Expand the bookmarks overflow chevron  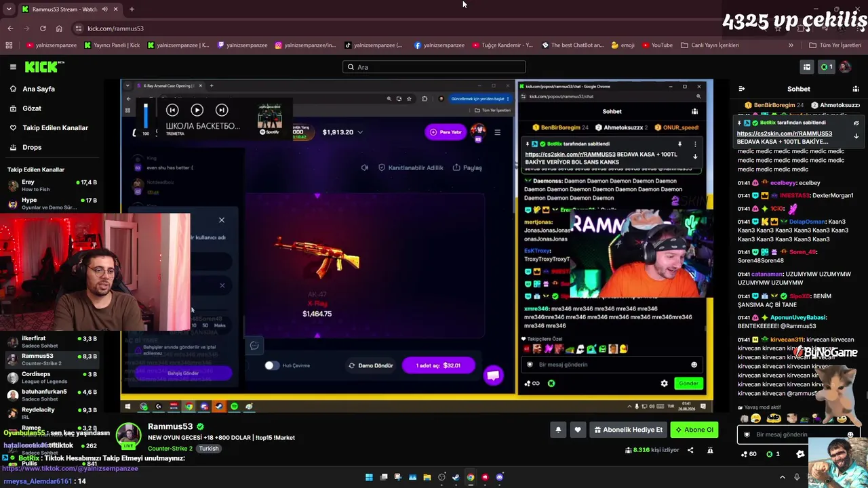[x=791, y=45]
